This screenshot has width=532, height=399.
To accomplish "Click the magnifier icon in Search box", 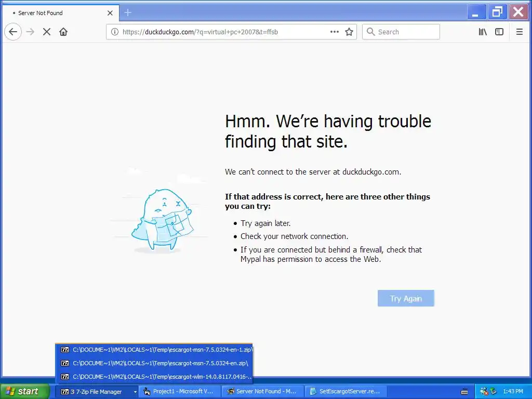I will tap(370, 32).
